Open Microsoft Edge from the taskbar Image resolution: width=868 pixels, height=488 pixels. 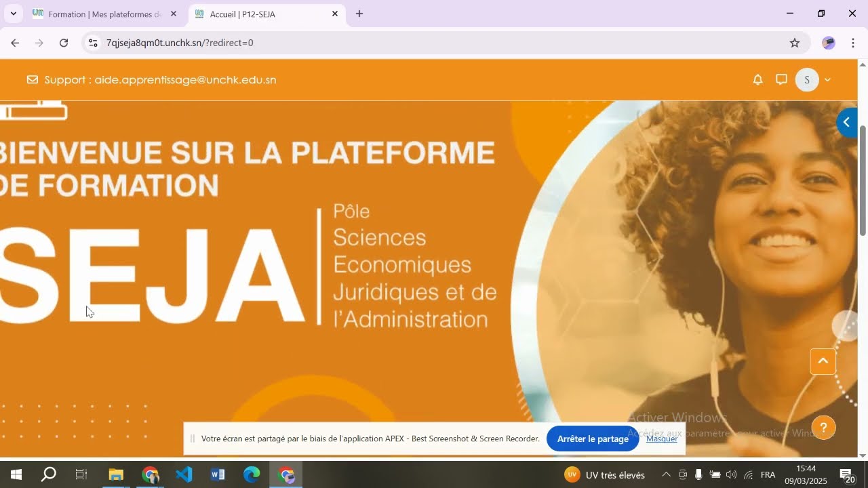(252, 475)
